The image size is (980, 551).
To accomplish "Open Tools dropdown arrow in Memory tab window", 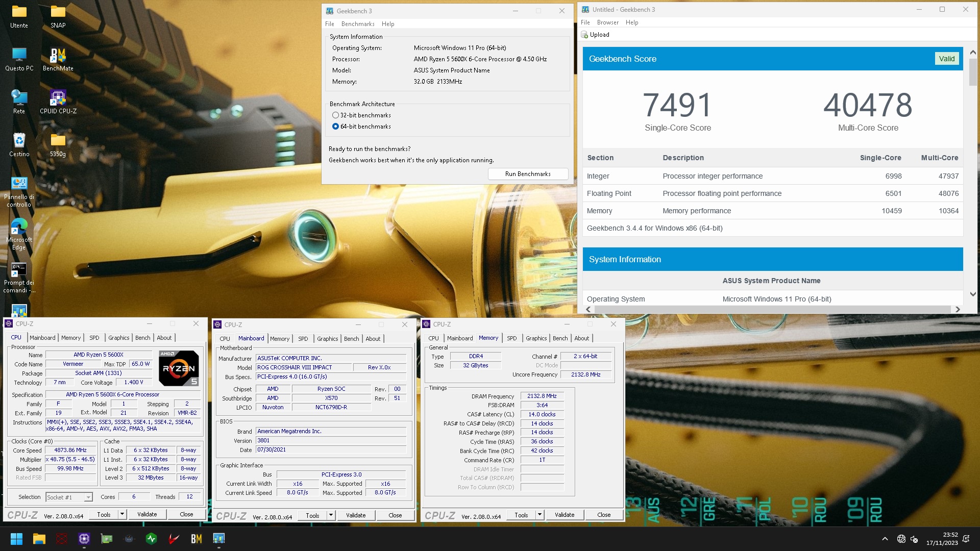I will coord(540,515).
